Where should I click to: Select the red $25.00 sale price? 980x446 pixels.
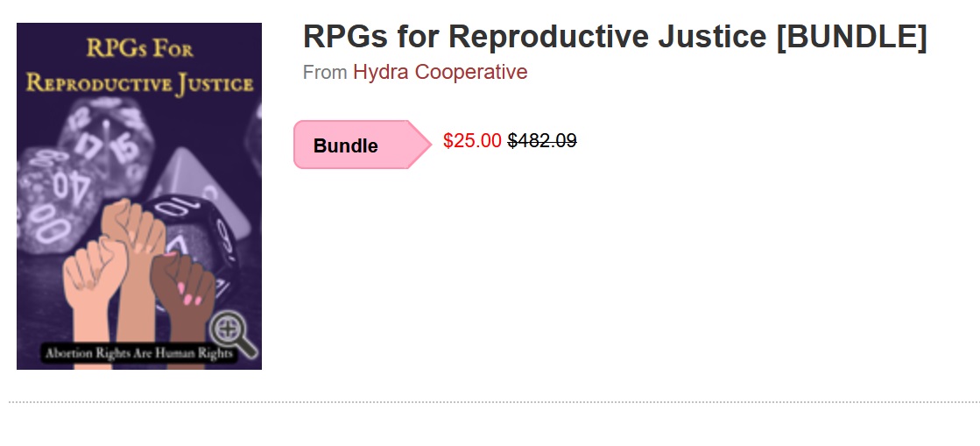[x=472, y=141]
